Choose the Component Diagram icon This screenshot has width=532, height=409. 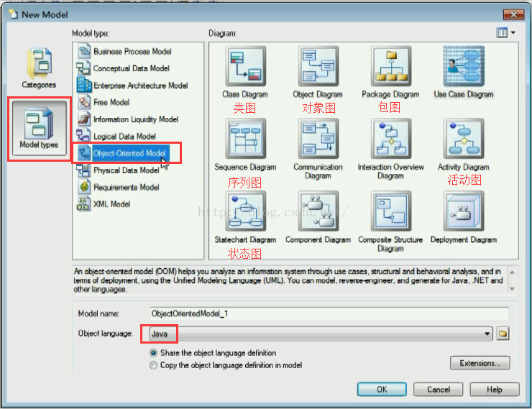click(318, 211)
